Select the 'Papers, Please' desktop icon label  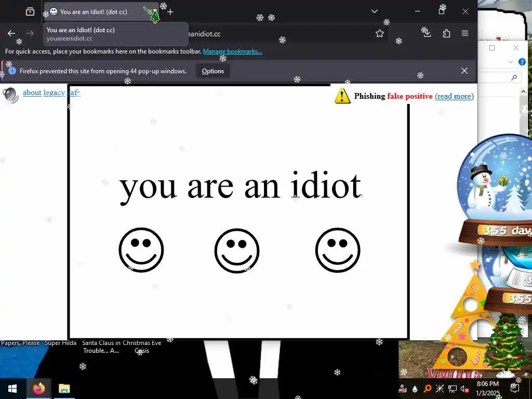click(20, 343)
